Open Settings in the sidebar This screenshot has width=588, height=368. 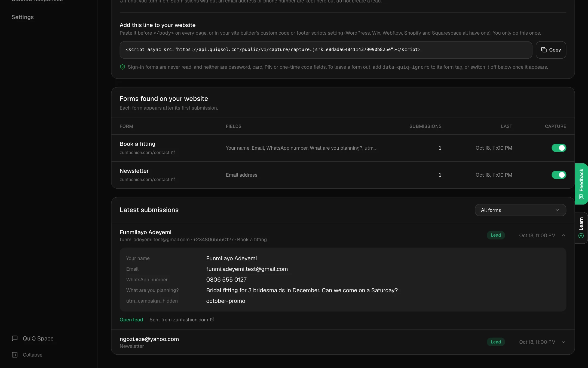coord(23,17)
